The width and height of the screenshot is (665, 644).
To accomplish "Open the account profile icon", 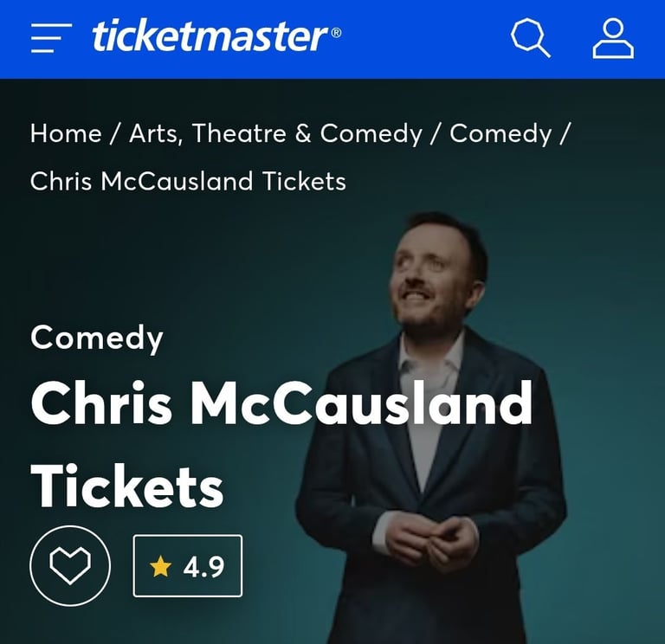I will coord(613,38).
